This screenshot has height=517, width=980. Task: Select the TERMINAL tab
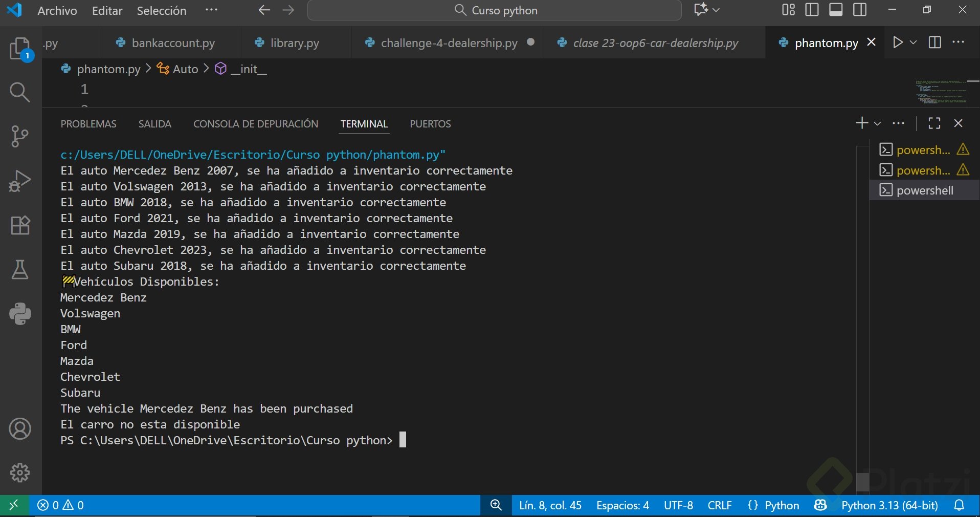pos(364,124)
